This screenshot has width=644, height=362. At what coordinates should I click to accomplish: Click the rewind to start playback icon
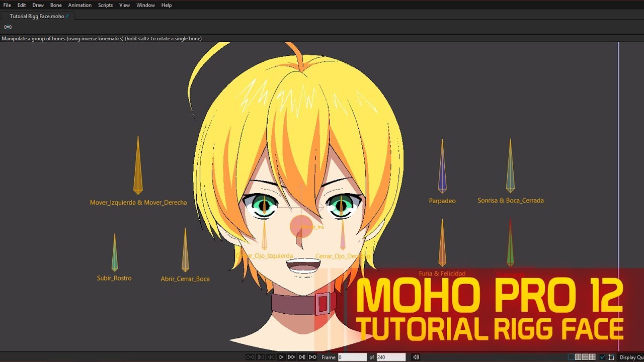250,357
